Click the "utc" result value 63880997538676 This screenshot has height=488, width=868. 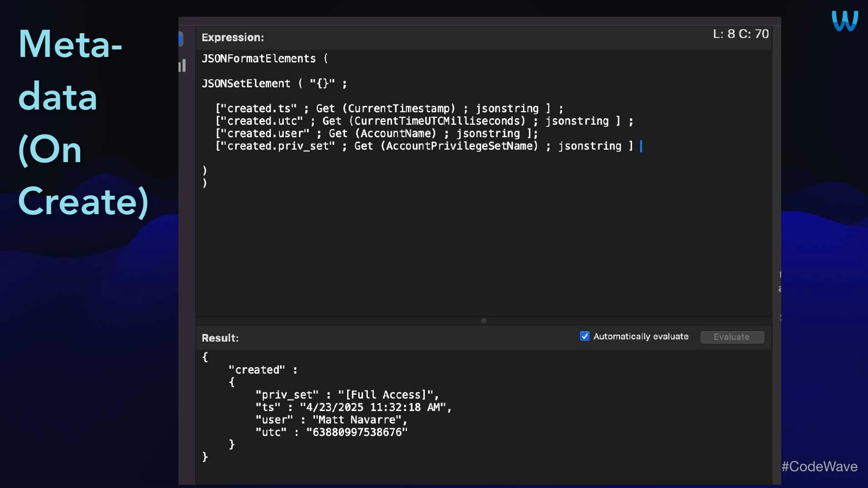click(356, 432)
